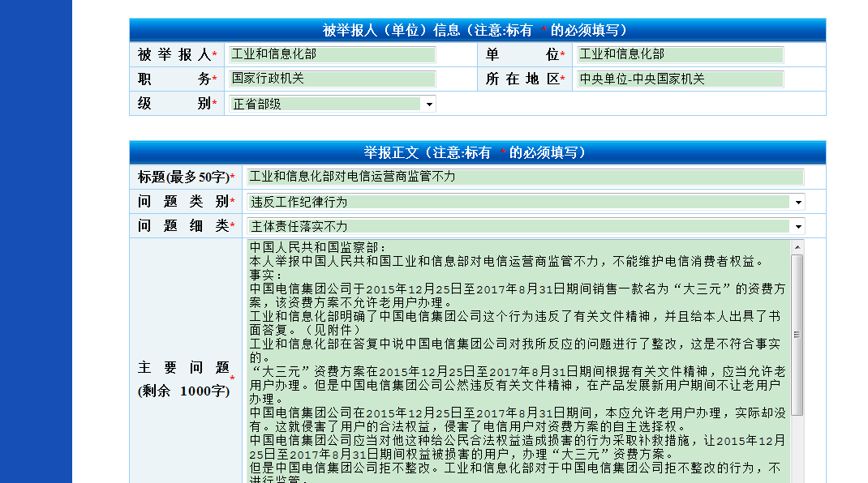
Task: Click the 被举报人 name input field
Action: point(332,54)
